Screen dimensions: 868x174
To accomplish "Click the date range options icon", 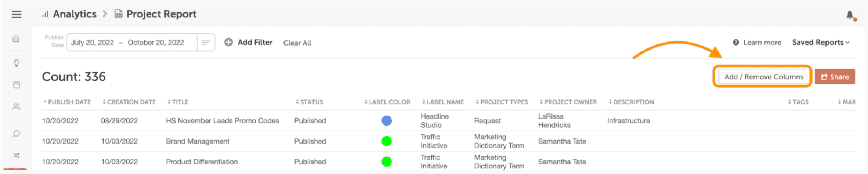I will pyautogui.click(x=206, y=43).
